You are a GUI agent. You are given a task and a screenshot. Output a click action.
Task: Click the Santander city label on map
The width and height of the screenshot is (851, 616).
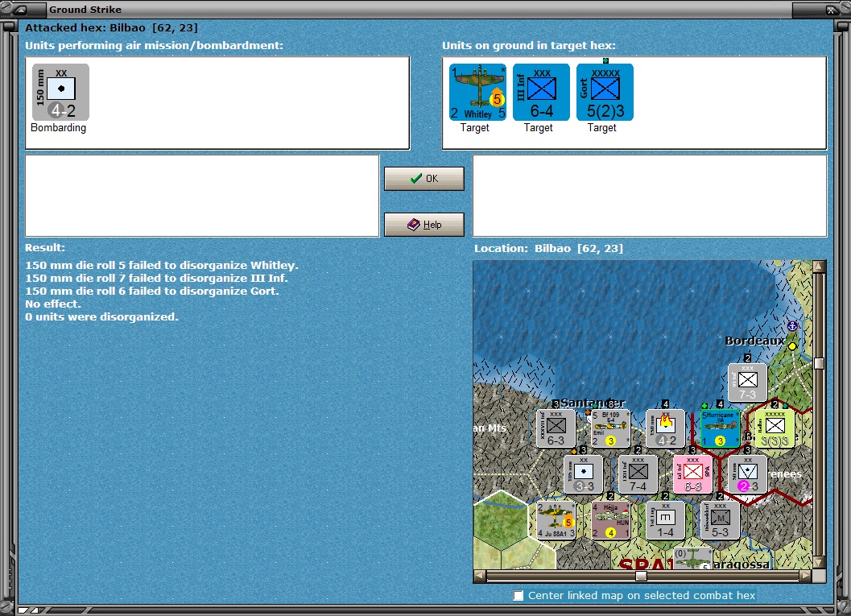(x=593, y=403)
